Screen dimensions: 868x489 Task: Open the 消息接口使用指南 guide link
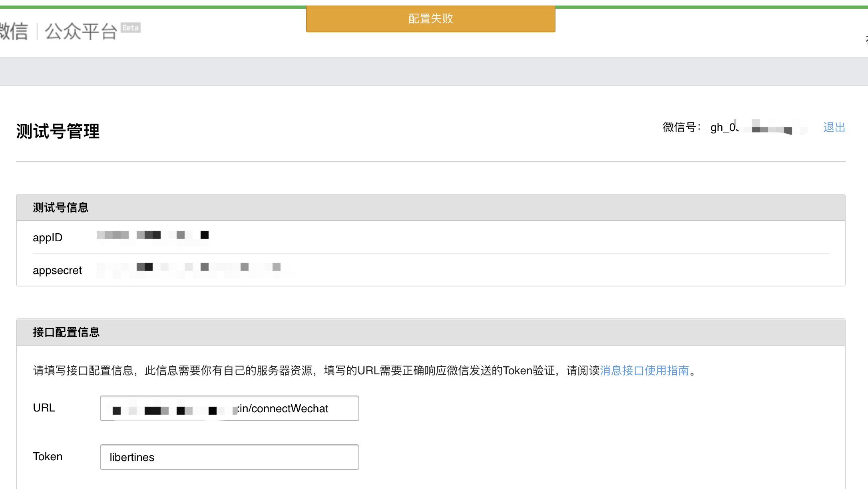[644, 370]
